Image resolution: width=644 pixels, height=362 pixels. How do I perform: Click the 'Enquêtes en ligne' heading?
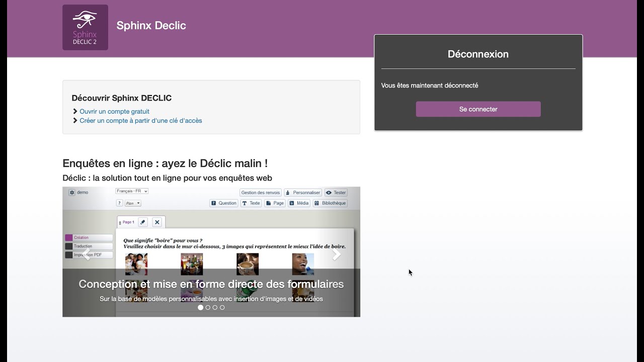tap(165, 163)
